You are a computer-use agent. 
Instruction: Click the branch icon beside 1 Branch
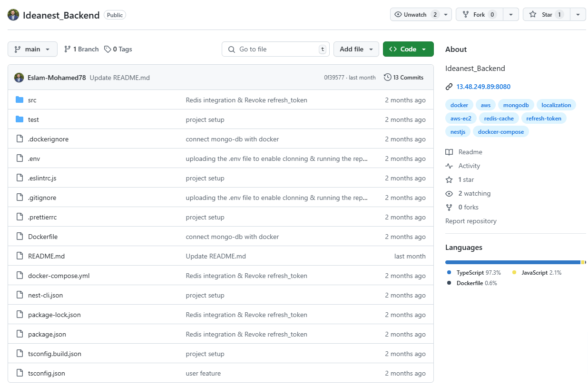(68, 49)
